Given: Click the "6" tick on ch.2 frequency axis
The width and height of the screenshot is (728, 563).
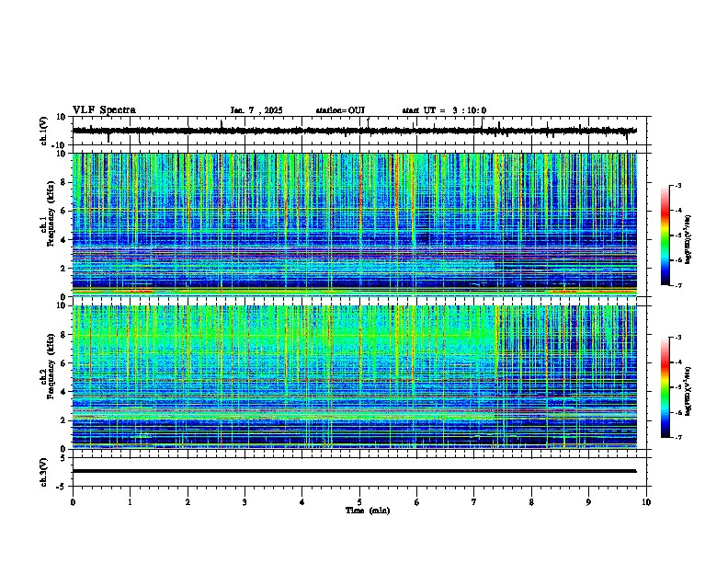Looking at the screenshot, I should (64, 363).
